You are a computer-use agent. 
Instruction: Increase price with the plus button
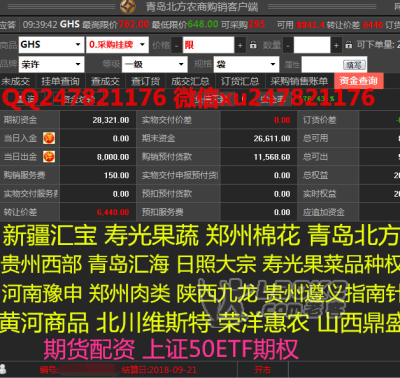coord(240,45)
